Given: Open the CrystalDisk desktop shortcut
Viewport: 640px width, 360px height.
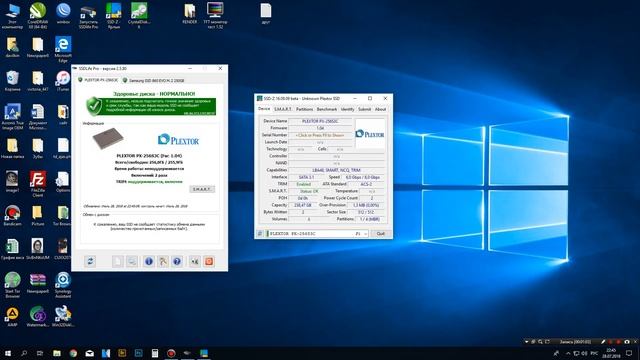Looking at the screenshot, I should pyautogui.click(x=139, y=16).
